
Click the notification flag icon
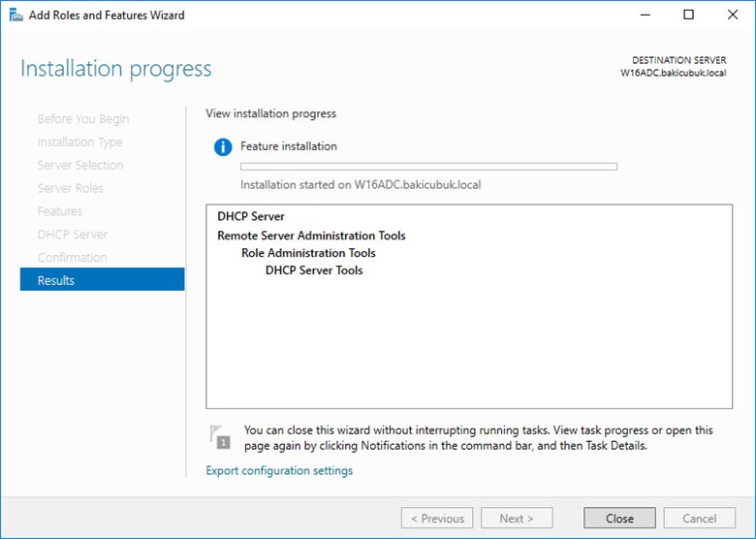click(x=221, y=436)
